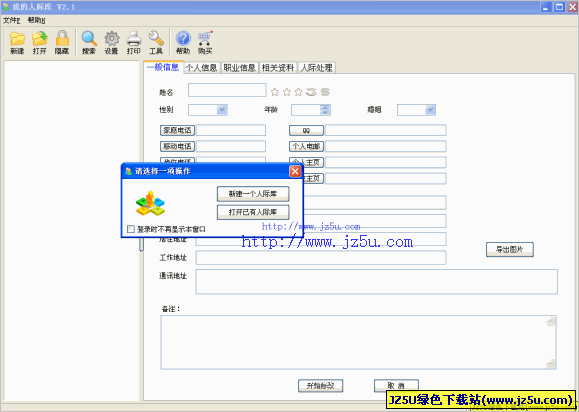Click the 新建 folder toolbar icon

tap(17, 38)
